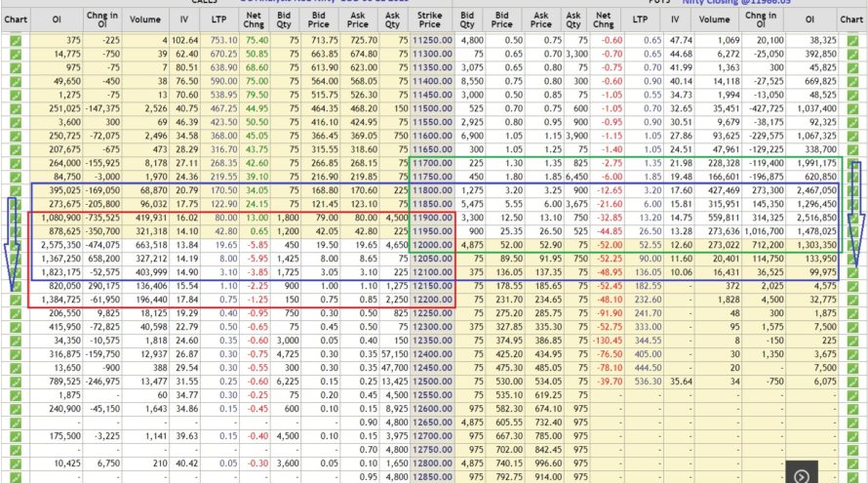Open calls chart icon in 11600.00 row
Viewport: 868px width, 483px height.
coord(16,136)
